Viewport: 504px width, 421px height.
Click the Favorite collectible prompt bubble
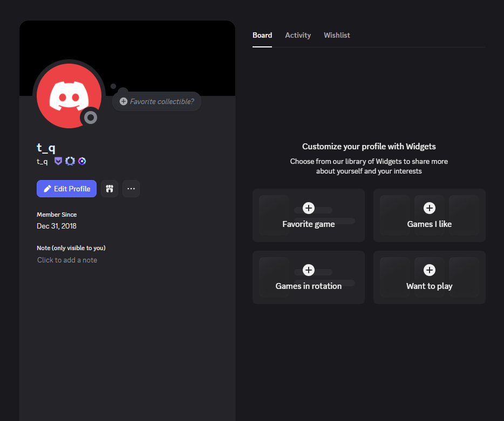(157, 101)
